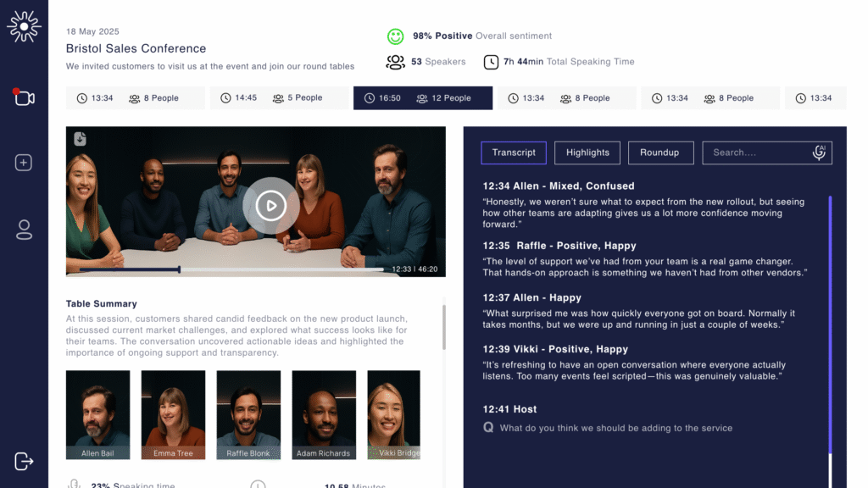Screen dimensions: 868x488
Task: Click the clock icon in the 14:45 session
Action: tap(225, 98)
